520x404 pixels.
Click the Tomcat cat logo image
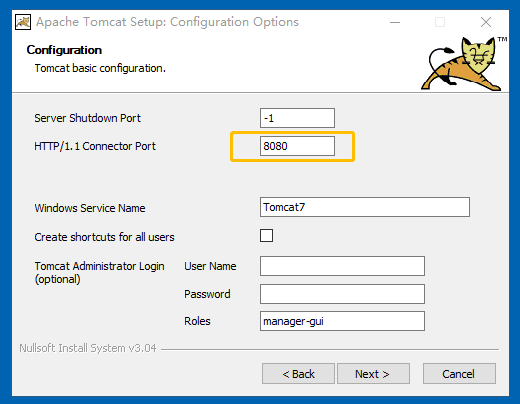point(463,64)
